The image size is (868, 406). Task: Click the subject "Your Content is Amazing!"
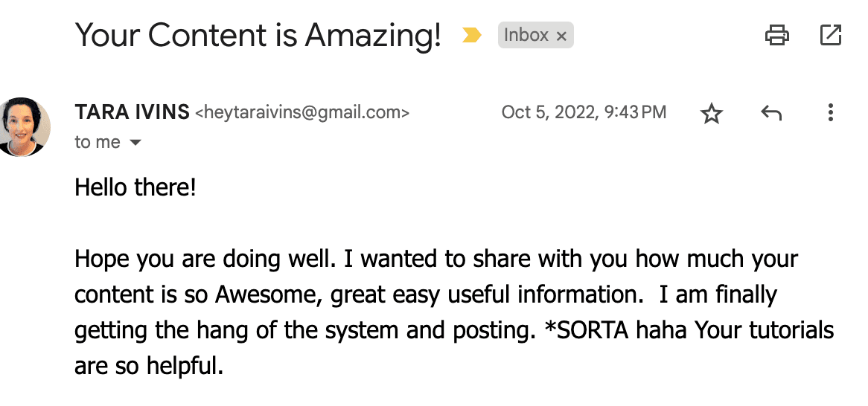[258, 35]
